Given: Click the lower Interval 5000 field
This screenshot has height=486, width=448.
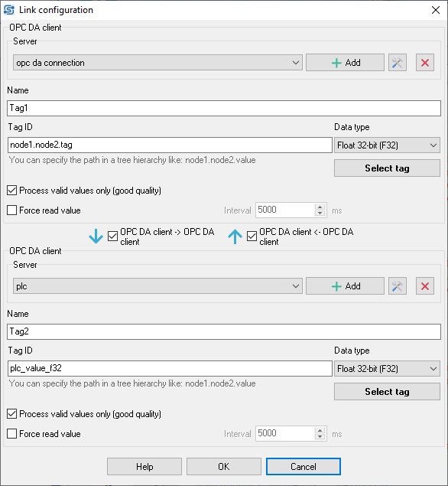Looking at the screenshot, I should pos(285,434).
